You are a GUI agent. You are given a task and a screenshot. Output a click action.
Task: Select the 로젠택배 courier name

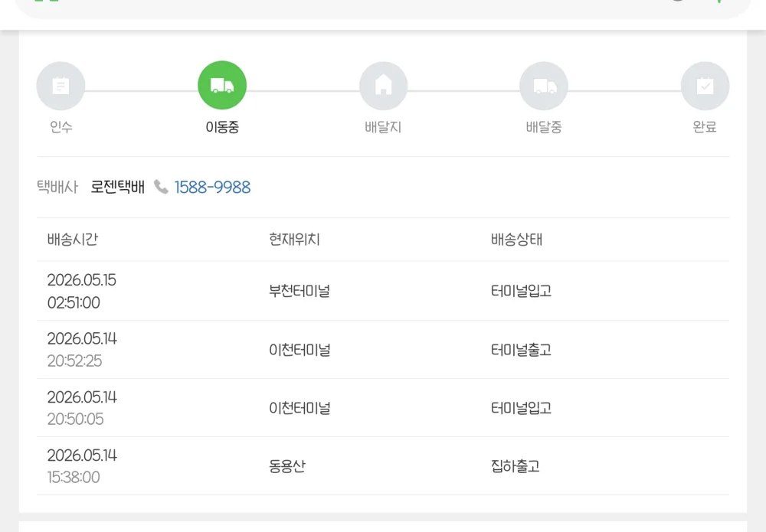click(x=118, y=187)
